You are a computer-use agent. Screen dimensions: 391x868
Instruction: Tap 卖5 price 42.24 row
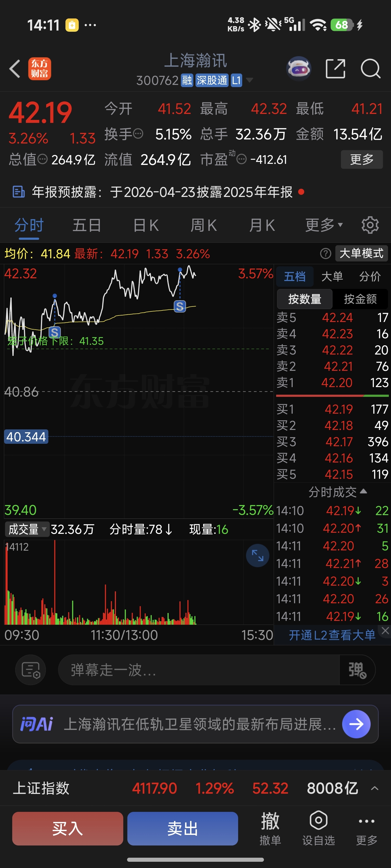(332, 317)
